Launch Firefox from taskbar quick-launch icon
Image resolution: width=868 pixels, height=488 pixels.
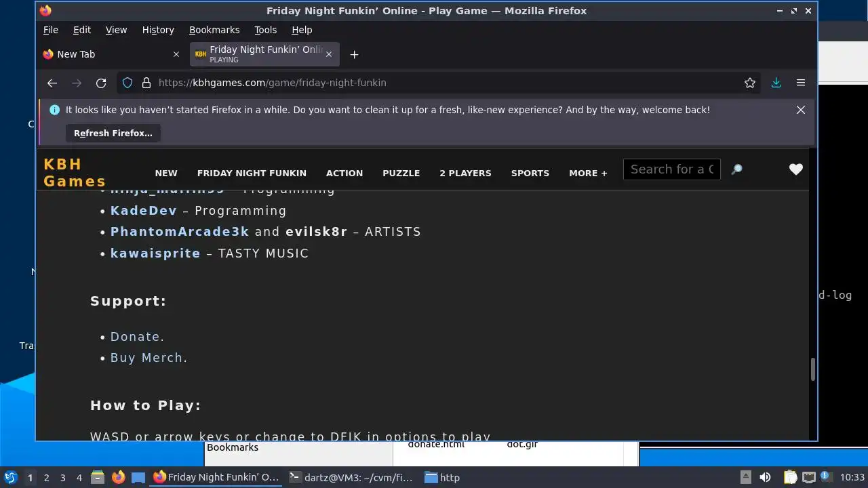coord(118,477)
